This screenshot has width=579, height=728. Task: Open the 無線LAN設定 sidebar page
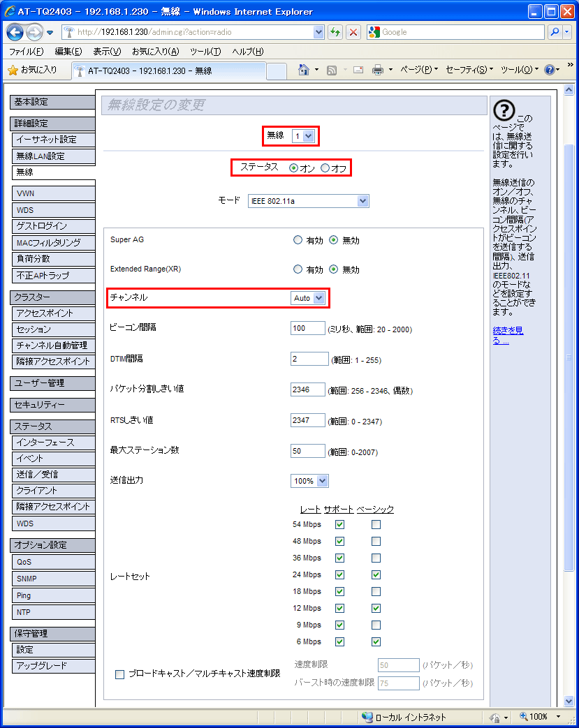click(54, 156)
